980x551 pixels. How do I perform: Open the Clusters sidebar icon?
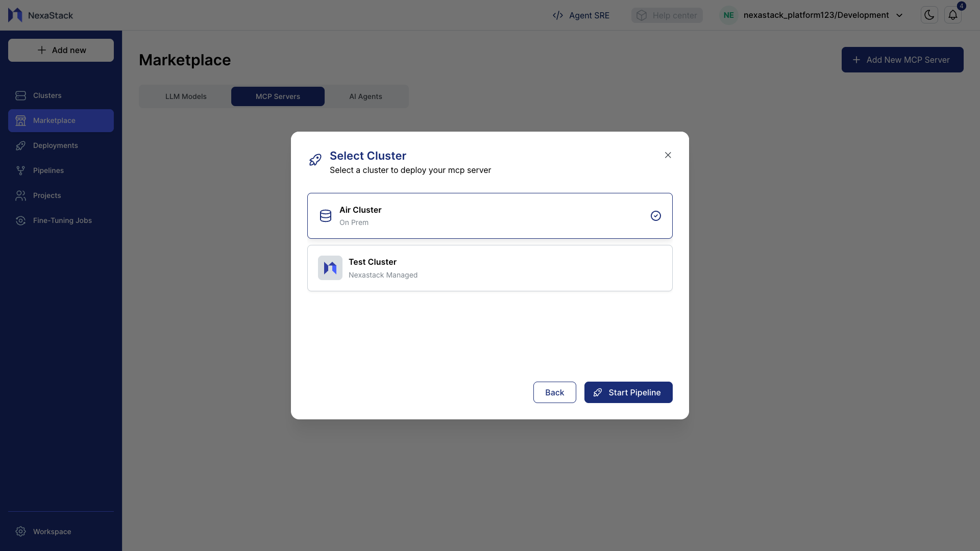[x=20, y=95]
